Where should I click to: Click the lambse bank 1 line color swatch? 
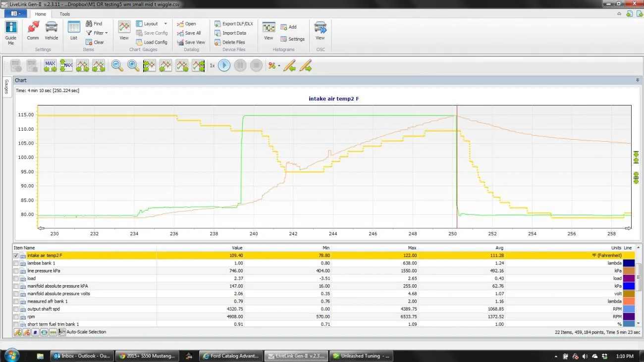point(628,263)
